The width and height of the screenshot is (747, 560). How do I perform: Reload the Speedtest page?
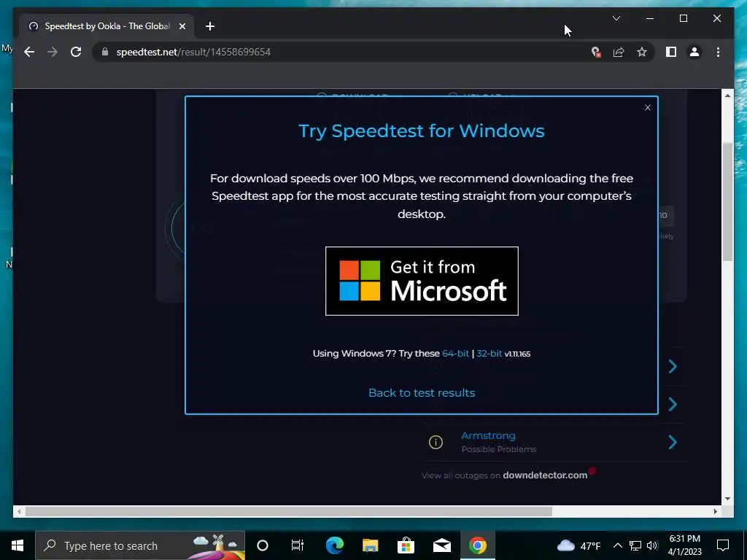(x=76, y=52)
